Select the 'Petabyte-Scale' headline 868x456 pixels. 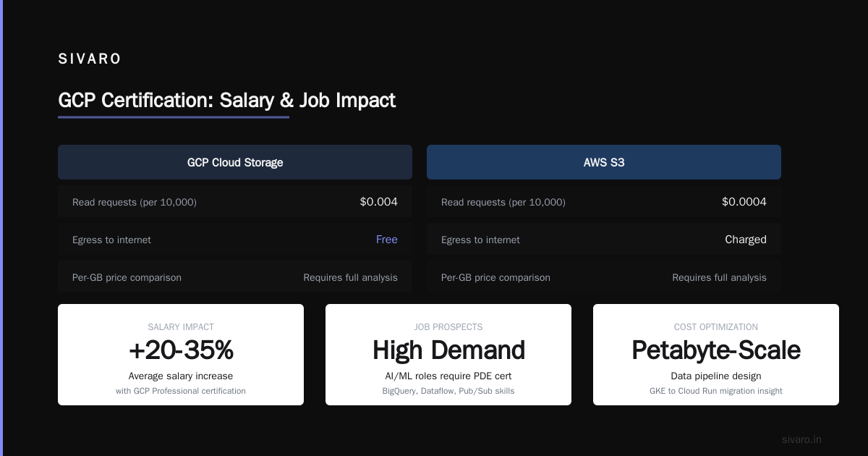716,350
